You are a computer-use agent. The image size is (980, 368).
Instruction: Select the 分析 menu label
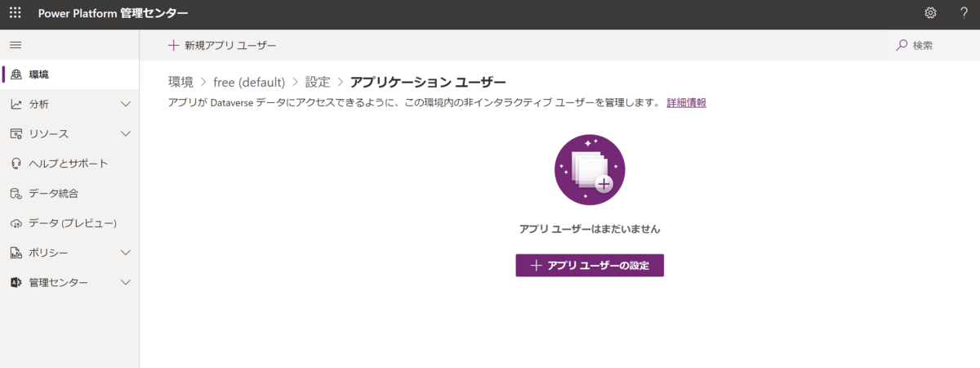point(38,104)
